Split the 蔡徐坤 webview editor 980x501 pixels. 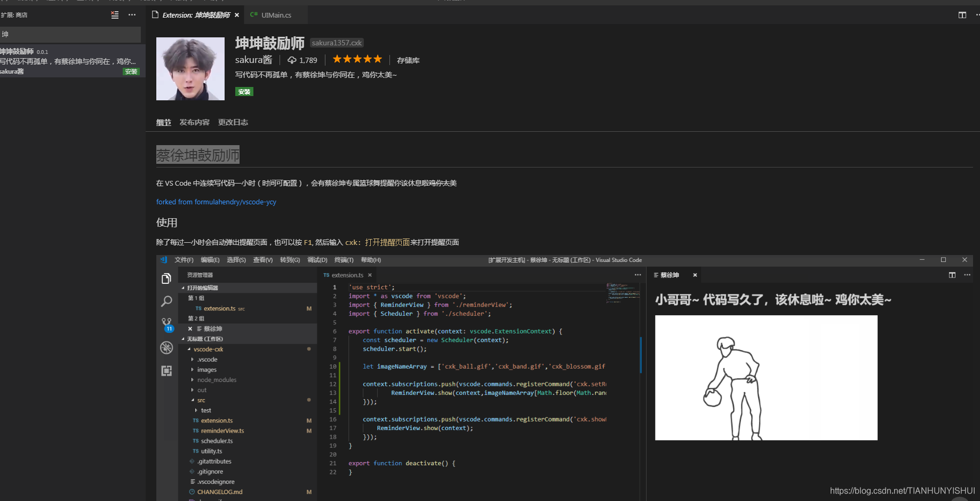[952, 275]
